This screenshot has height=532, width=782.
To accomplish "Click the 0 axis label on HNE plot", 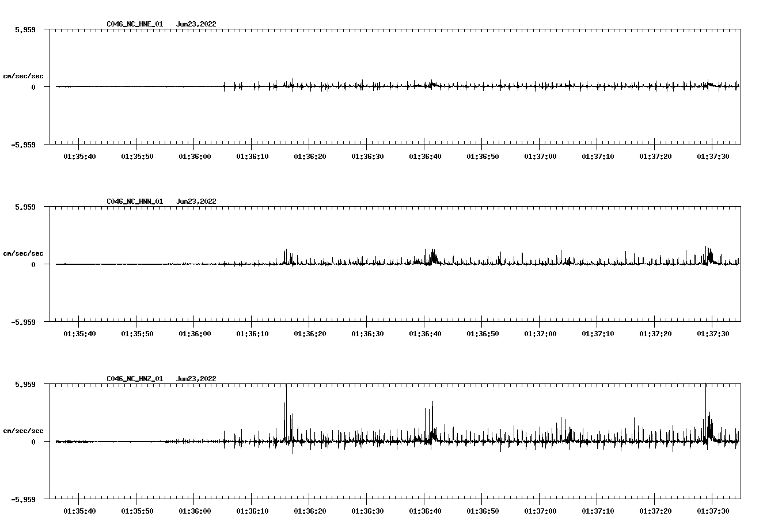I will point(33,88).
